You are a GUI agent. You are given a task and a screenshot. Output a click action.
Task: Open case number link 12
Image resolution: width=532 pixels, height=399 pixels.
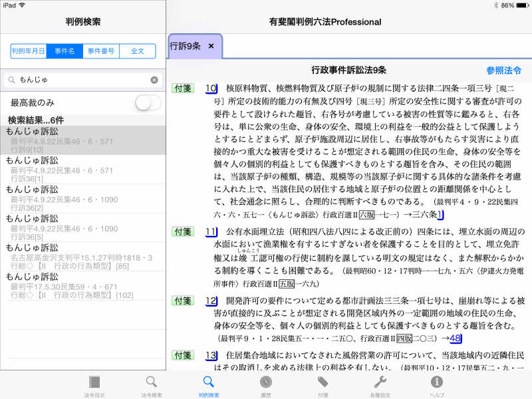(x=211, y=301)
